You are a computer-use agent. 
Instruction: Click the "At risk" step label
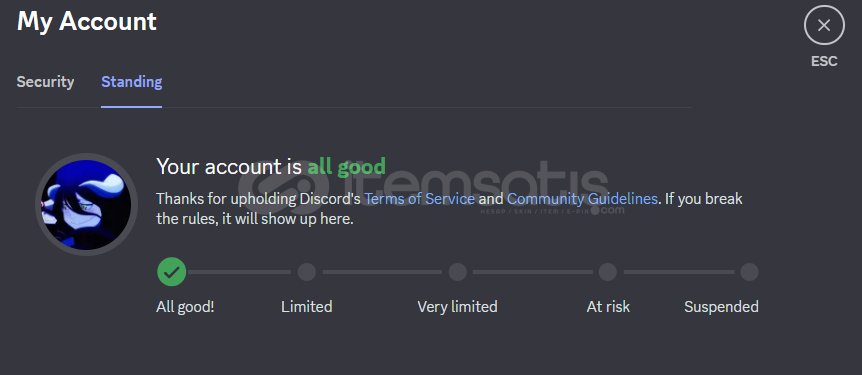tap(608, 306)
